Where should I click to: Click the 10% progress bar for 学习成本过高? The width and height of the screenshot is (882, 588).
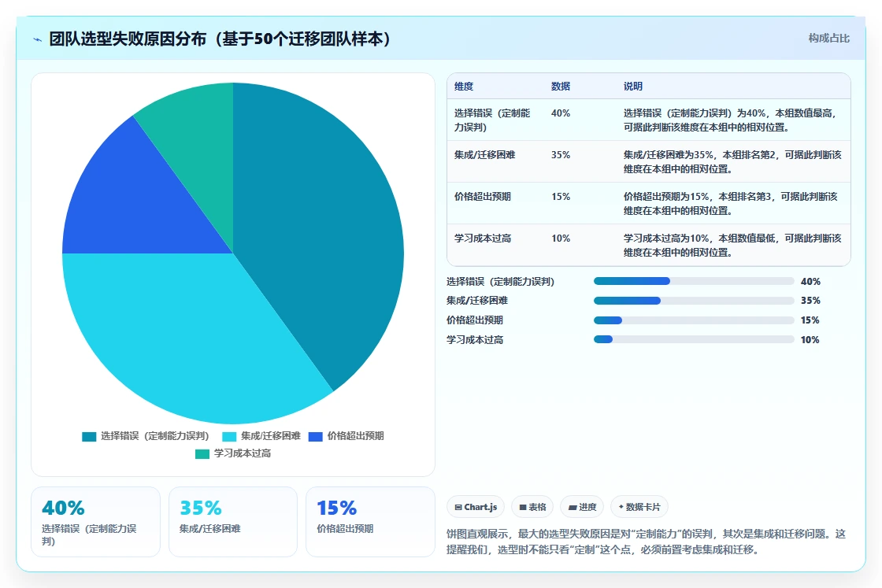point(694,339)
